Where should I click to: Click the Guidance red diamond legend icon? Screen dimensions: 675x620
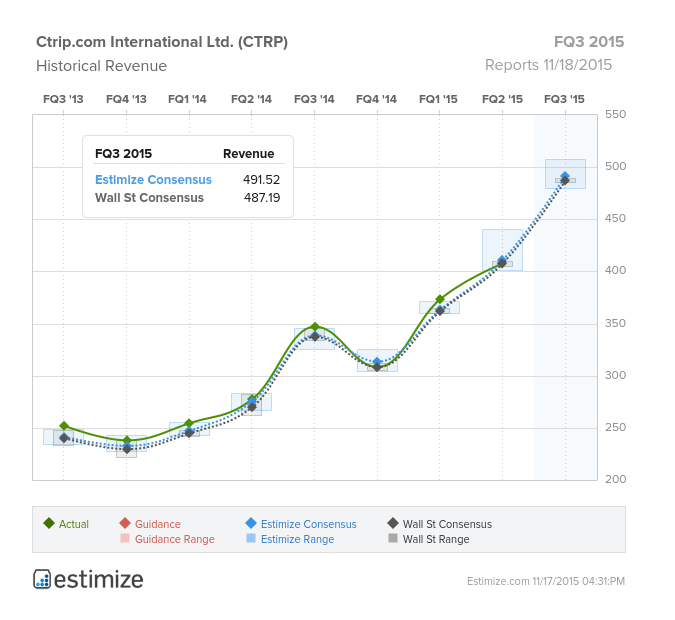point(125,523)
